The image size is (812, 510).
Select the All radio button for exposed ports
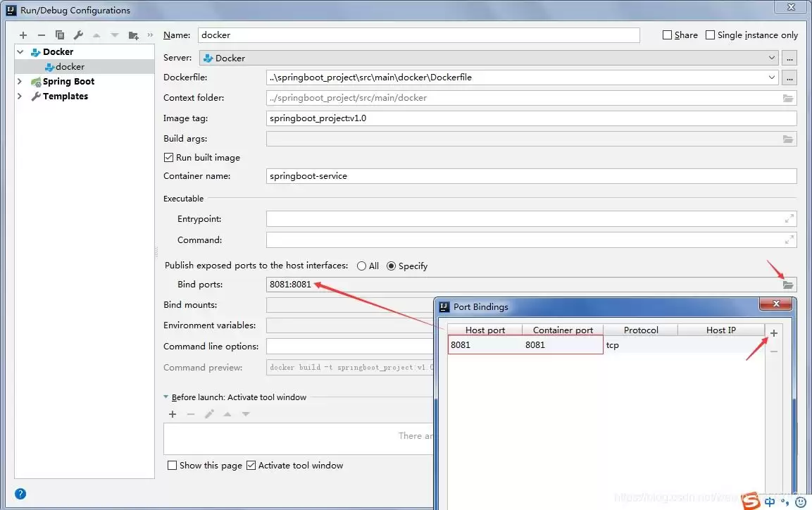[361, 266]
